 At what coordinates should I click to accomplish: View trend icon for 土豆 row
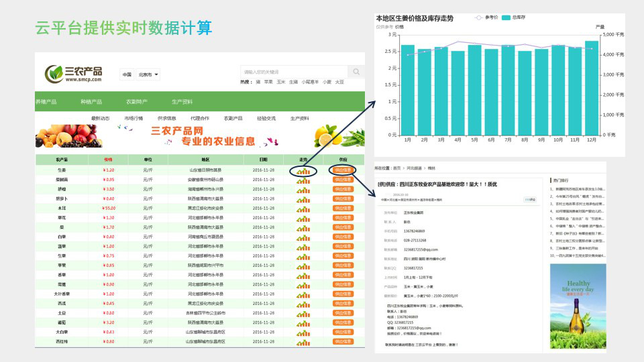[303, 313]
